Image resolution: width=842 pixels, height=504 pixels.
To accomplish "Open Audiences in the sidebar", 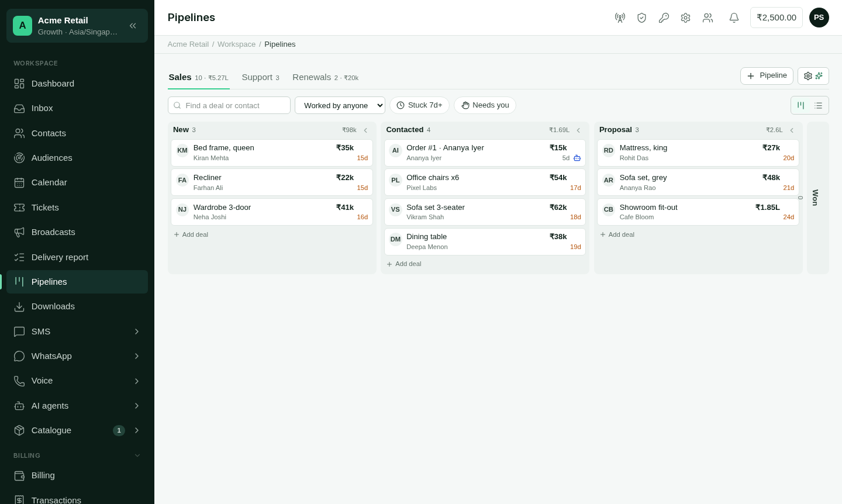I will pyautogui.click(x=77, y=158).
